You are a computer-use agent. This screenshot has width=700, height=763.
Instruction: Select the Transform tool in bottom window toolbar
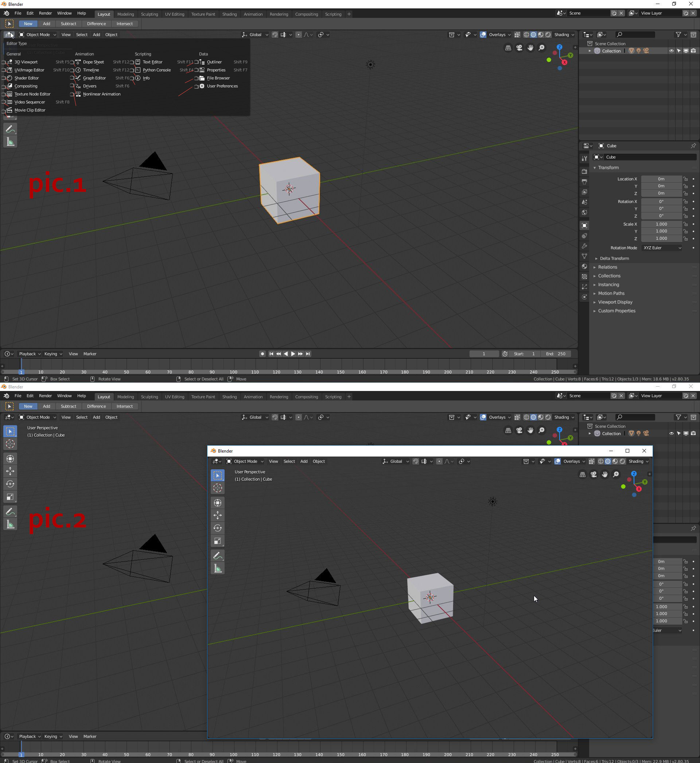pyautogui.click(x=10, y=459)
